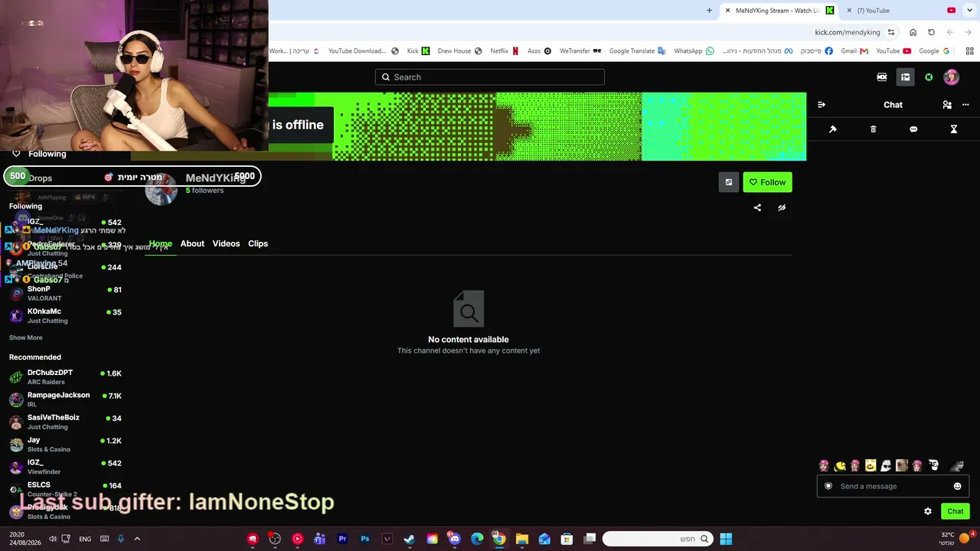Open a new browser tab
The image size is (980, 551).
click(709, 11)
